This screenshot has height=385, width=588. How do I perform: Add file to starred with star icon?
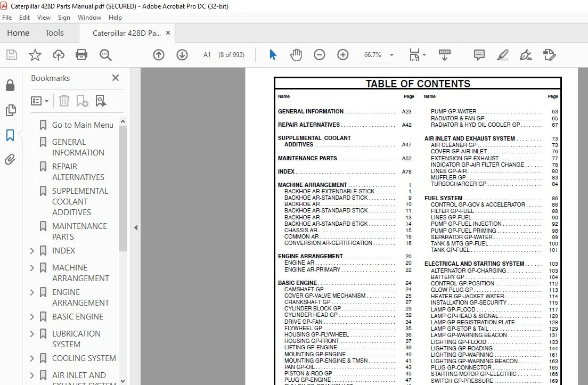click(35, 55)
